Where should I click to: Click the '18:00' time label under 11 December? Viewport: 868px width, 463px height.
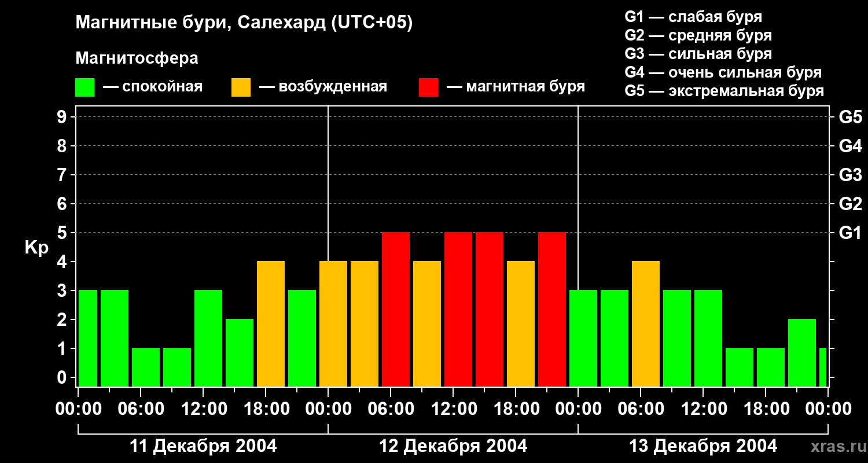click(x=266, y=409)
